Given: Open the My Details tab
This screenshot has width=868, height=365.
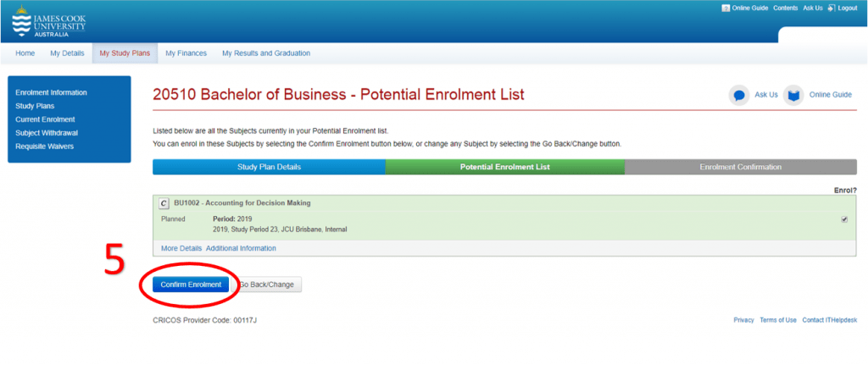Looking at the screenshot, I should (x=67, y=53).
